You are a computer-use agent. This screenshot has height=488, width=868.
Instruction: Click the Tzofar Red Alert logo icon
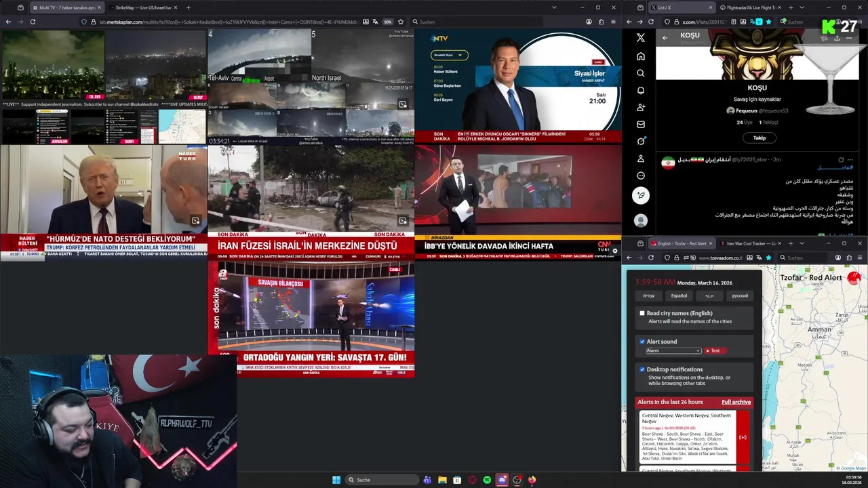(854, 277)
